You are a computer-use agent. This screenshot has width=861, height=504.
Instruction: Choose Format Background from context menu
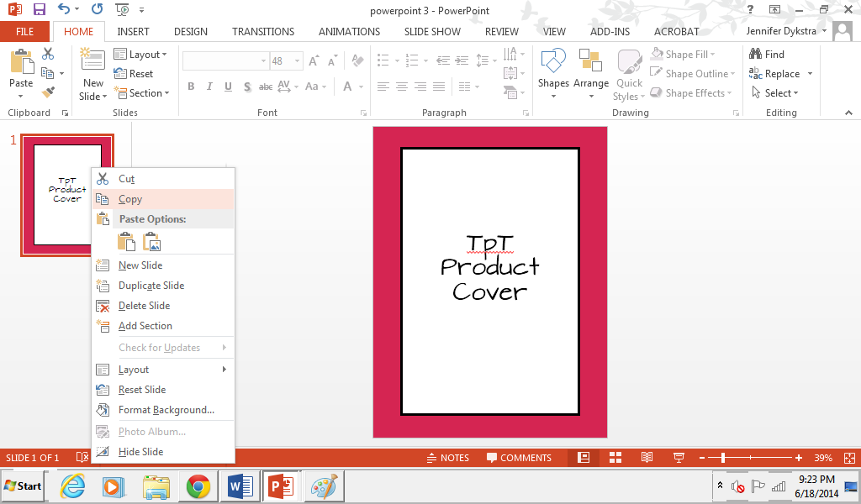click(x=163, y=410)
